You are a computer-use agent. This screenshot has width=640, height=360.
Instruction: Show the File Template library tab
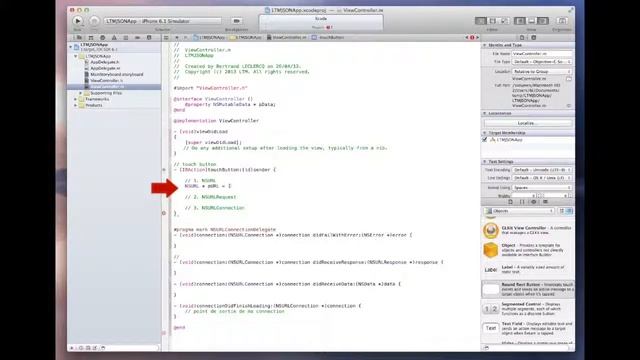click(x=510, y=202)
